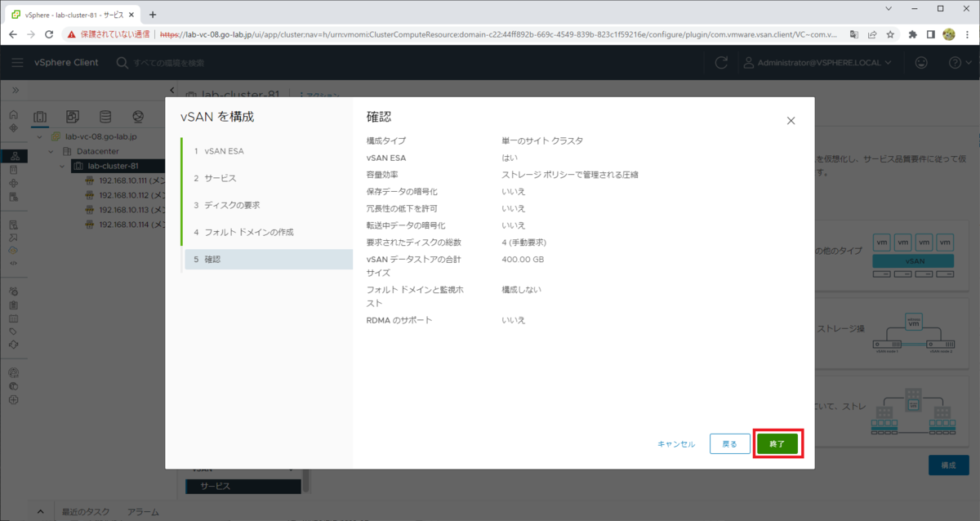Click the 単一のサイト クラスタ value

tap(542, 140)
